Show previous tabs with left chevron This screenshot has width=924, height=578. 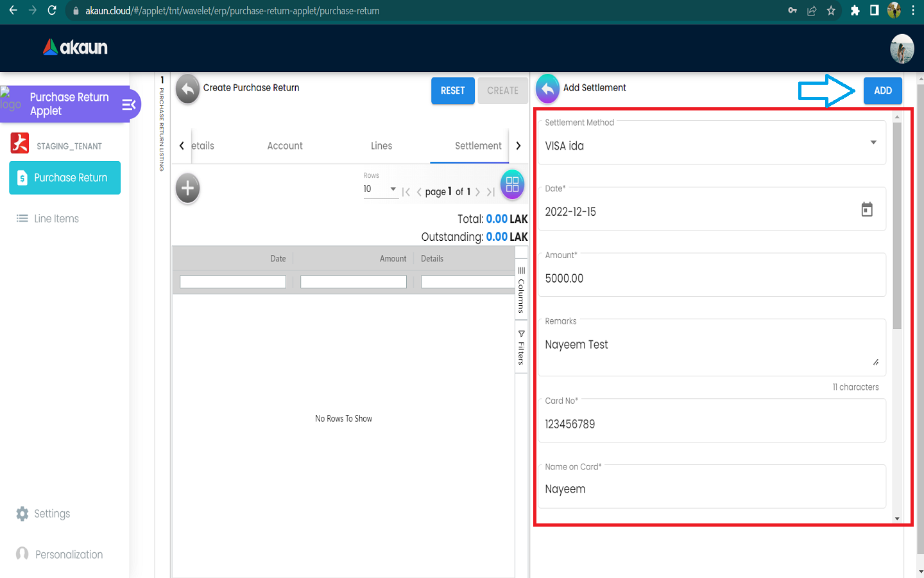pos(182,146)
